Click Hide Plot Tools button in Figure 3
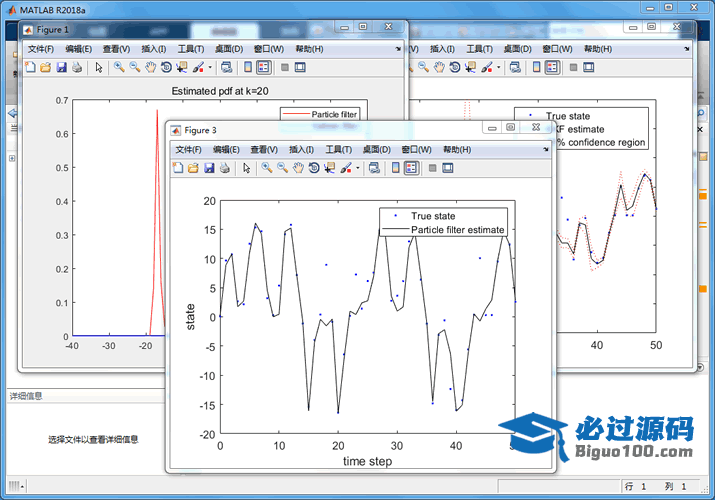Image resolution: width=715 pixels, height=500 pixels. coord(432,168)
